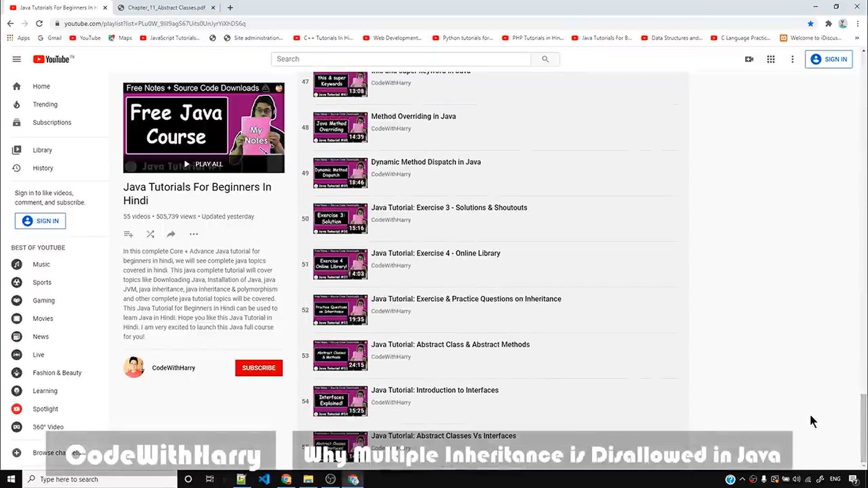The height and width of the screenshot is (488, 868).
Task: Open VS Code from the taskbar
Action: pyautogui.click(x=264, y=479)
